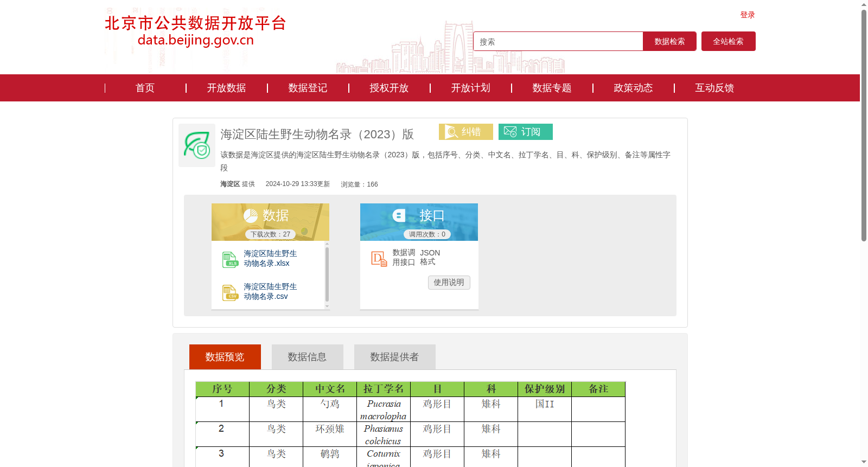The width and height of the screenshot is (868, 467).
Task: Click the 中文名 column header
Action: 330,389
